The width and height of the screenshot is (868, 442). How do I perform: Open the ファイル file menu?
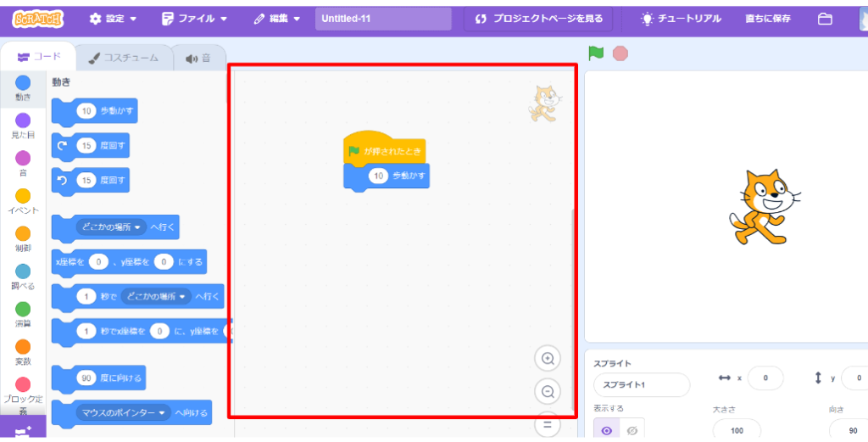(194, 19)
